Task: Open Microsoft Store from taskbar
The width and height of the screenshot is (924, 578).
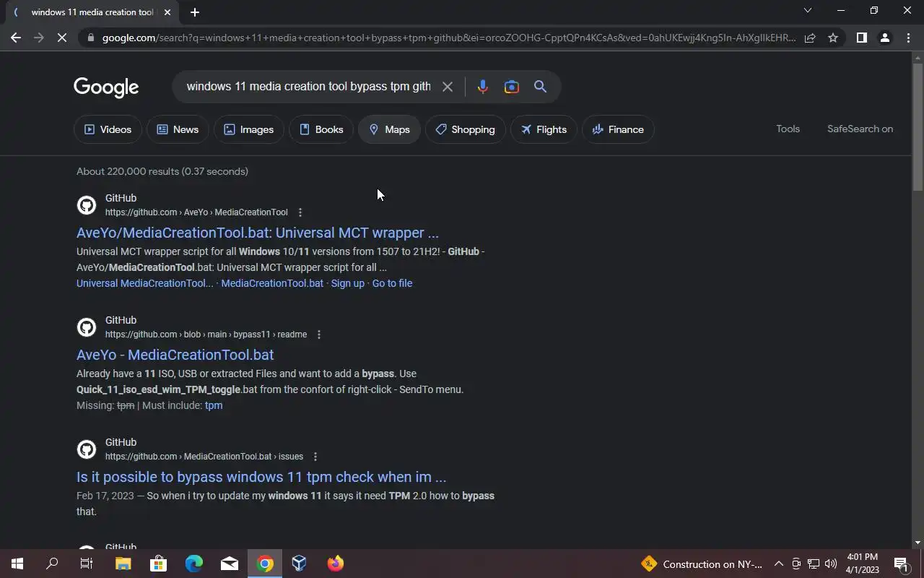Action: coord(158,564)
